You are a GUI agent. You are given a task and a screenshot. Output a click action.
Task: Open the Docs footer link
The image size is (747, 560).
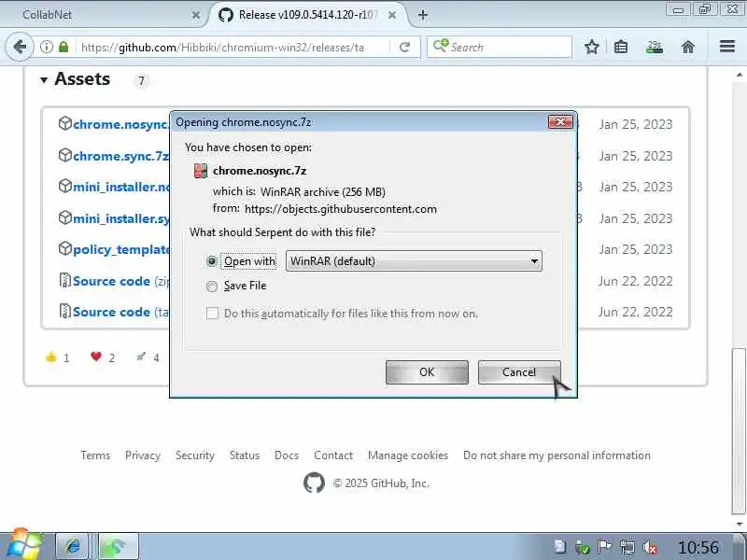tap(287, 455)
